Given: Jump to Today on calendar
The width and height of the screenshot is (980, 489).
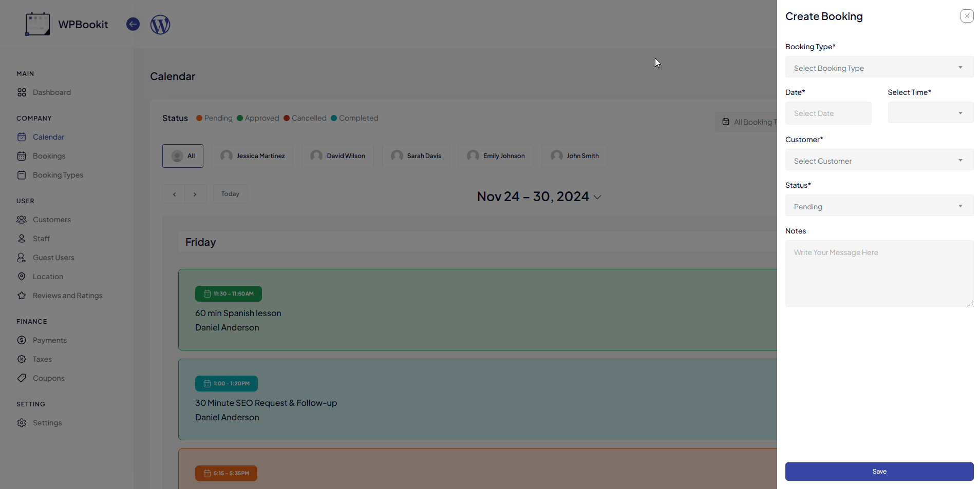Looking at the screenshot, I should tap(230, 194).
